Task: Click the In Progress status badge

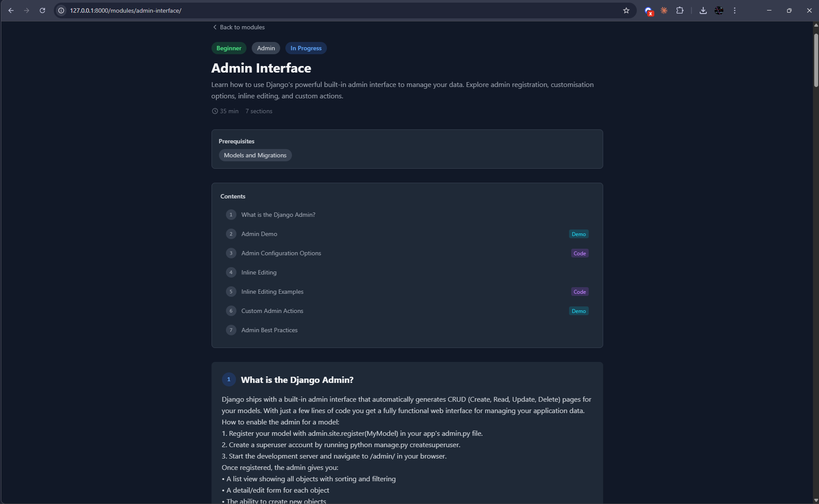Action: click(306, 48)
